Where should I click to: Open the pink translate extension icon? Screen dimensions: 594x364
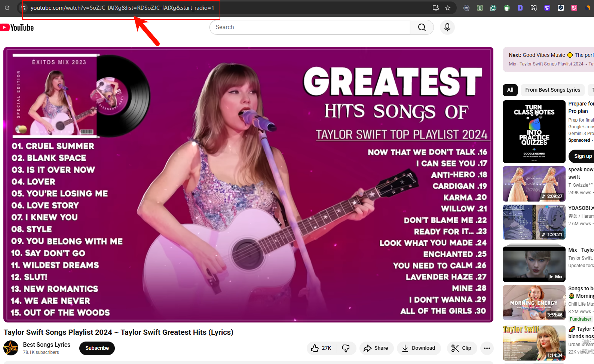574,7
